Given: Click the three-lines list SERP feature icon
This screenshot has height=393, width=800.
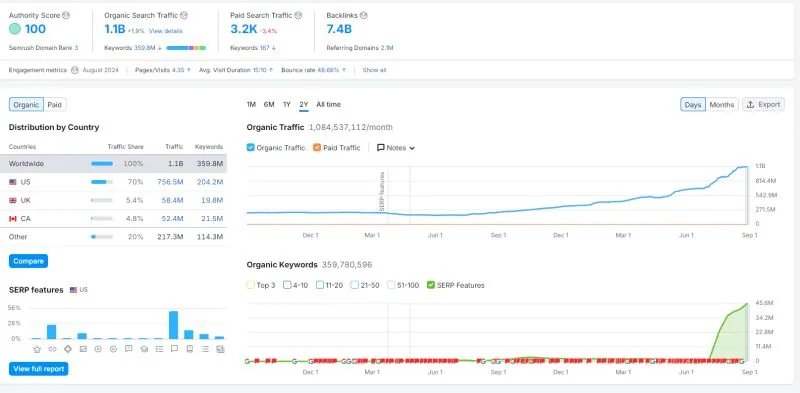Looking at the screenshot, I should [x=205, y=349].
